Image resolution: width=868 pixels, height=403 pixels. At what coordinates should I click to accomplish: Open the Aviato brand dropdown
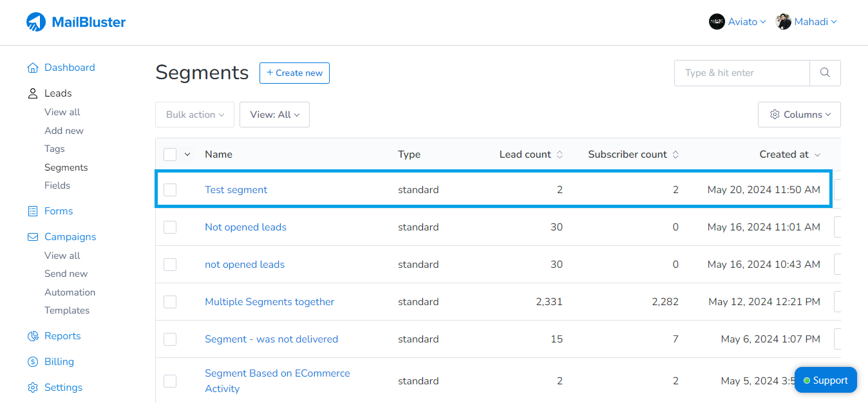click(x=737, y=22)
